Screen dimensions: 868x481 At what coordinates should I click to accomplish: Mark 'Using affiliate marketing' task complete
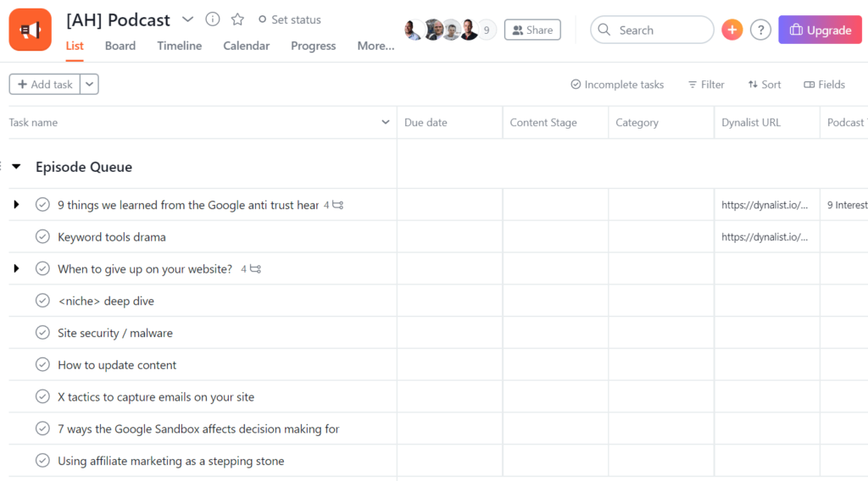tap(42, 461)
